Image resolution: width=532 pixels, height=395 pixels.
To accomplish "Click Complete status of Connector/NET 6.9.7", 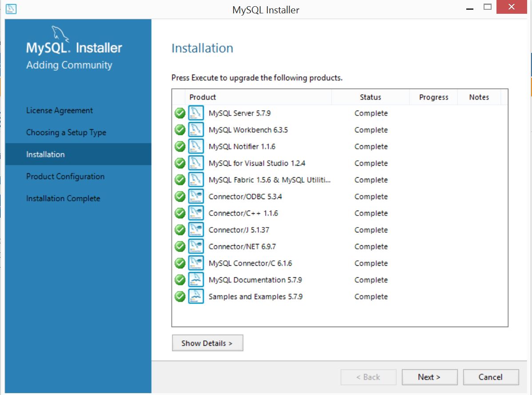I will coord(371,246).
